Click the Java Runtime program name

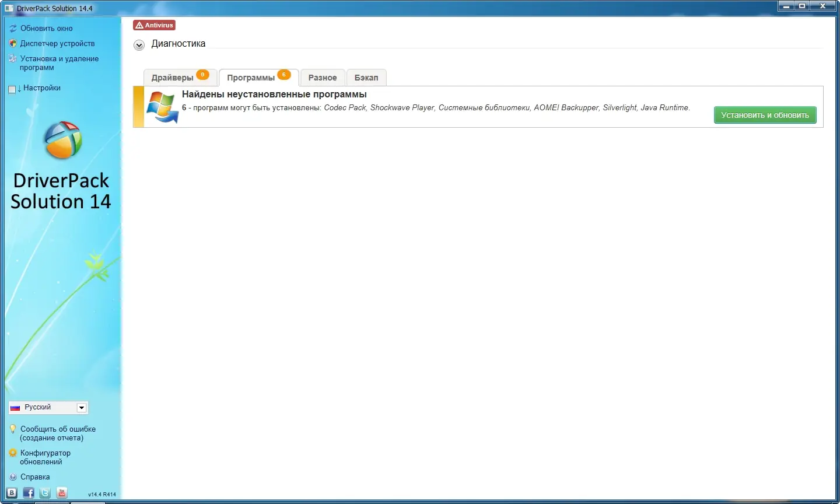pos(665,108)
